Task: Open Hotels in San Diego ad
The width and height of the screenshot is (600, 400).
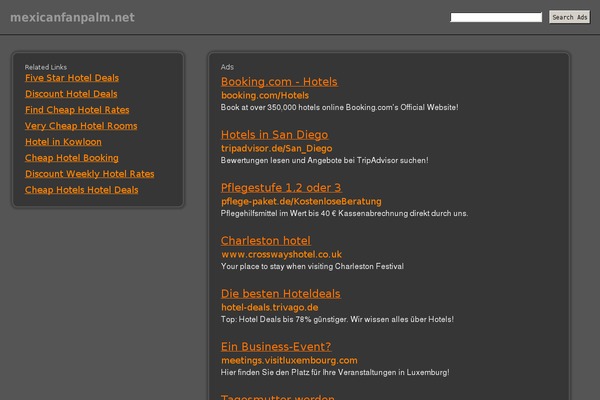Action: point(274,135)
